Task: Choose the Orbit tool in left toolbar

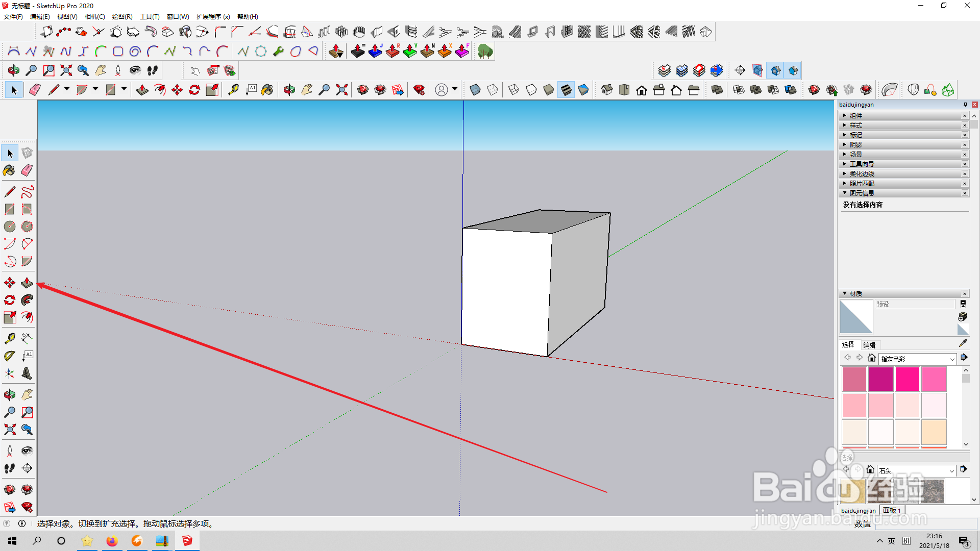Action: pyautogui.click(x=9, y=394)
